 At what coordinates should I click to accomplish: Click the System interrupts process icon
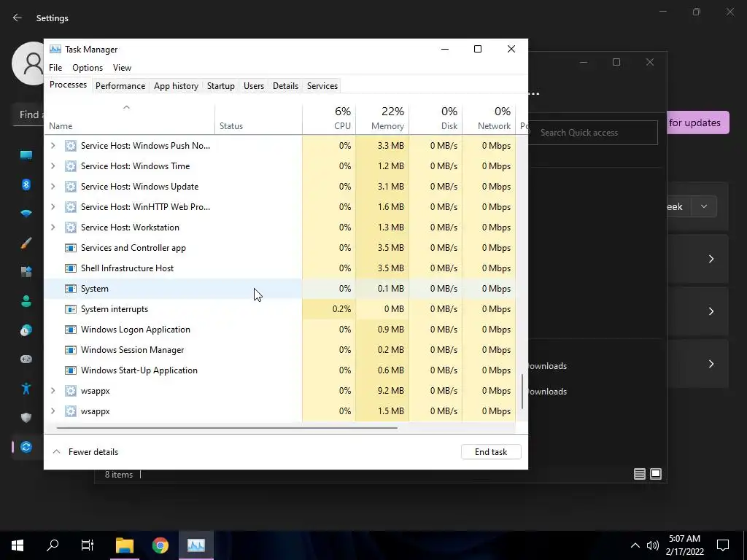click(x=71, y=309)
